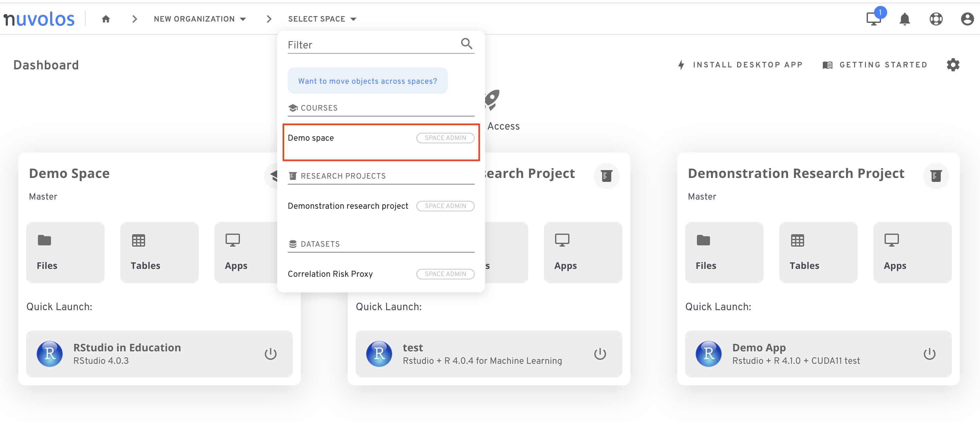Open user account profile icon

click(x=967, y=19)
